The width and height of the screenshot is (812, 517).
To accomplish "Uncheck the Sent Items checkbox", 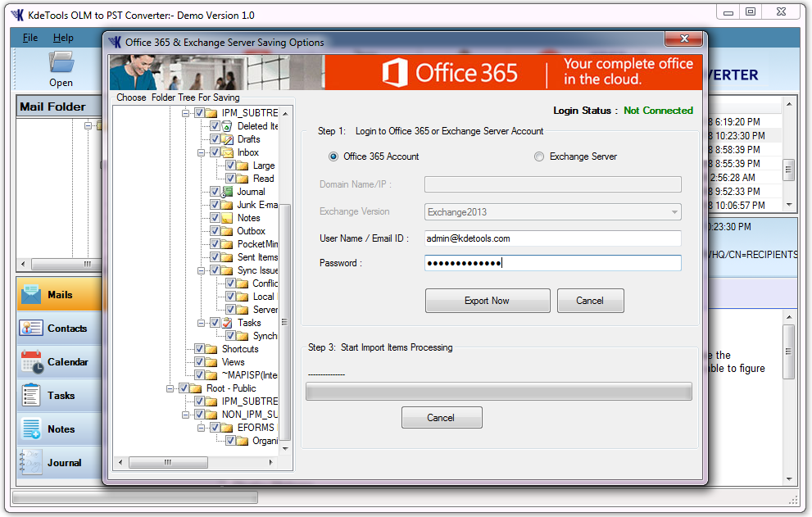I will 215,257.
